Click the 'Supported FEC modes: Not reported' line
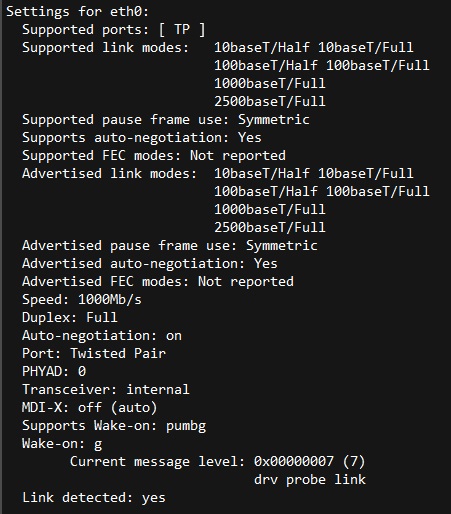451x514 pixels. [154, 156]
